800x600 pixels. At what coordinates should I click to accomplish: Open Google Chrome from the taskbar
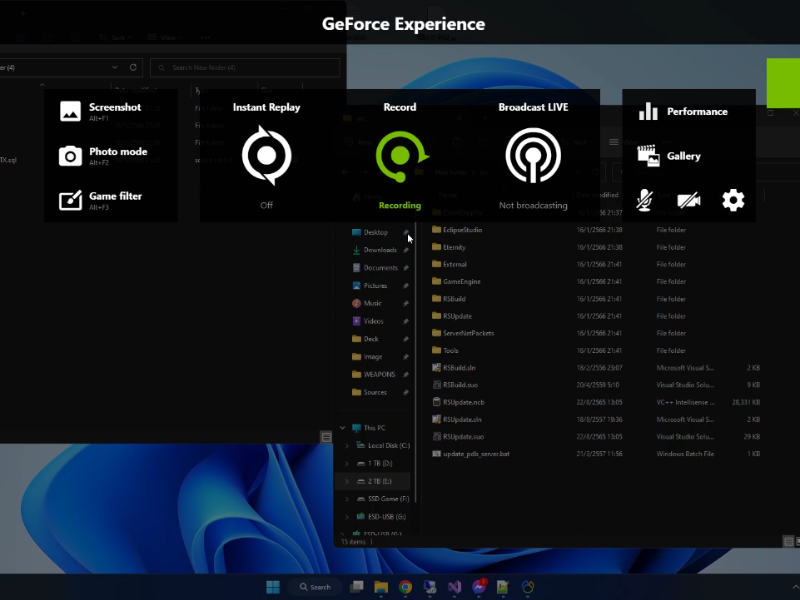pos(406,587)
